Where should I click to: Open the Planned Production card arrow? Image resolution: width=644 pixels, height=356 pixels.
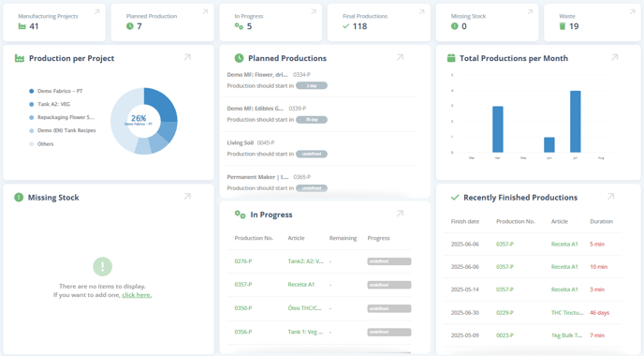pyautogui.click(x=205, y=12)
